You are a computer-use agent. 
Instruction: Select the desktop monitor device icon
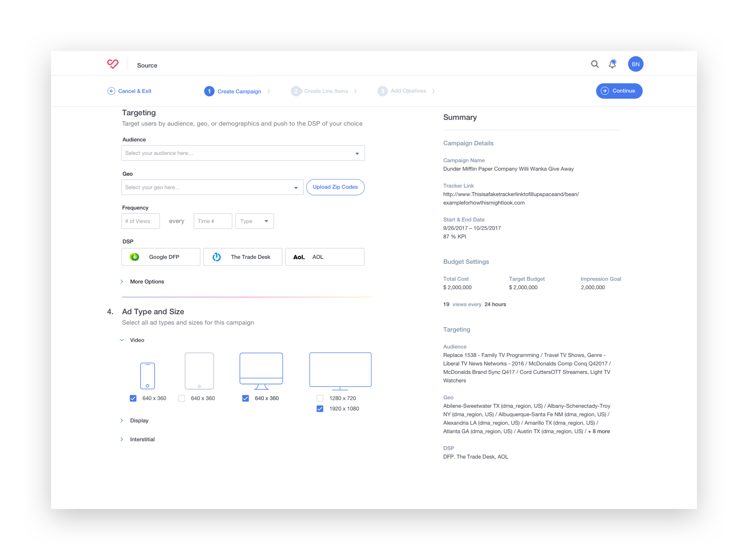pyautogui.click(x=261, y=371)
